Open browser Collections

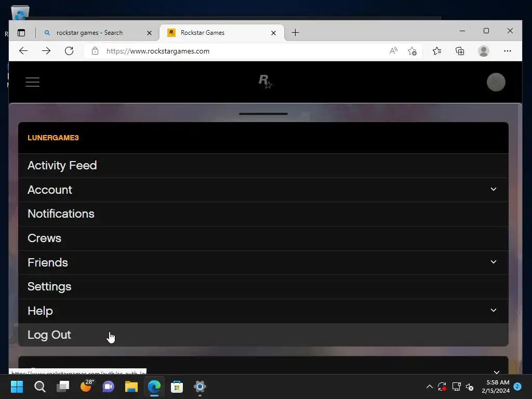click(x=460, y=51)
